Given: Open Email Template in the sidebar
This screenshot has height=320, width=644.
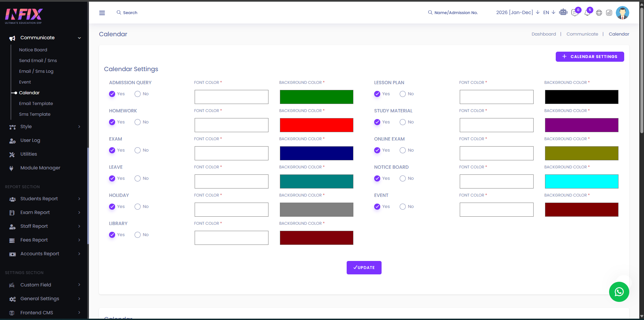Looking at the screenshot, I should (36, 103).
